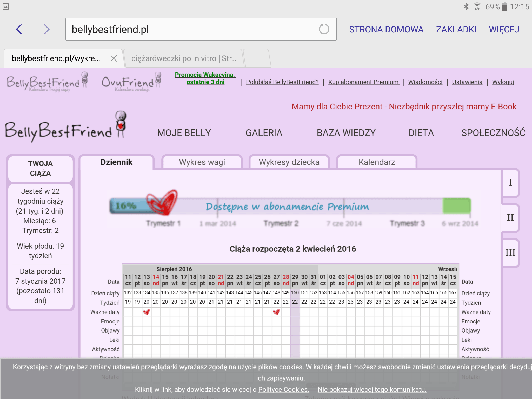
Task: Open the WIĘCEJ browser menu
Action: [x=504, y=29]
